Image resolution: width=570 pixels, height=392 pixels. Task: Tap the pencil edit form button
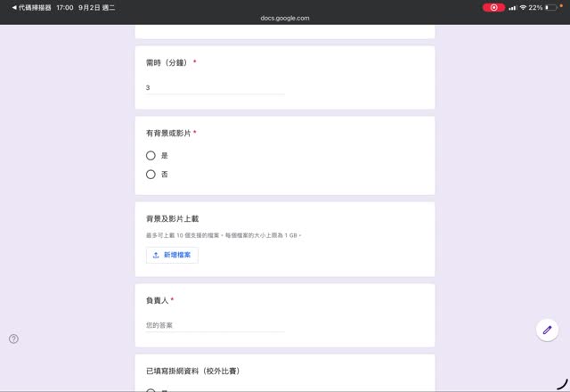[x=547, y=330]
